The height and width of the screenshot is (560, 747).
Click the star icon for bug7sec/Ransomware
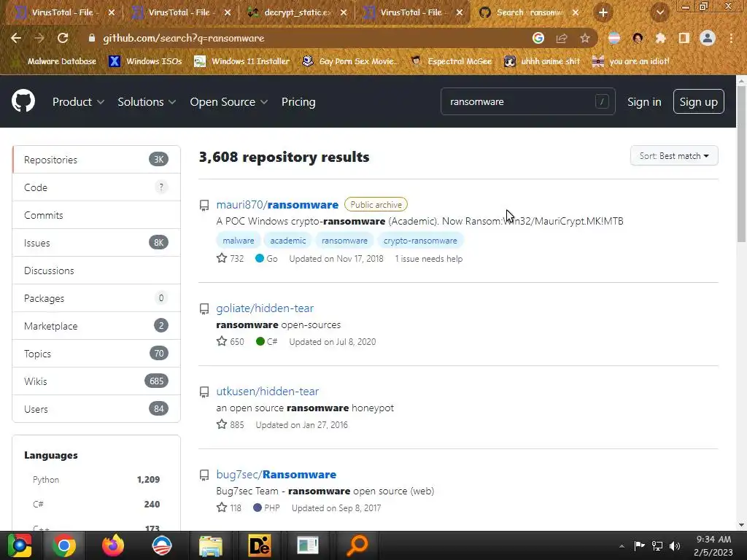(222, 507)
